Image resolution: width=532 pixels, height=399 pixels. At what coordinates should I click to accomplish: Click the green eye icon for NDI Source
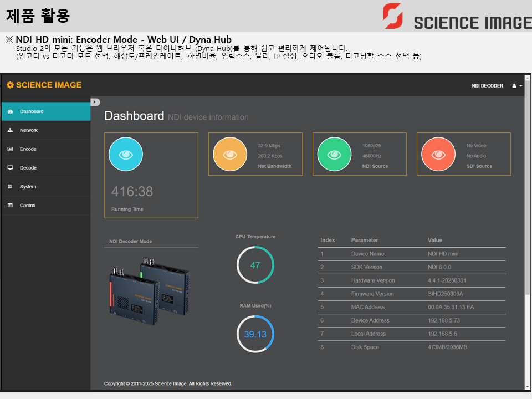coord(334,155)
